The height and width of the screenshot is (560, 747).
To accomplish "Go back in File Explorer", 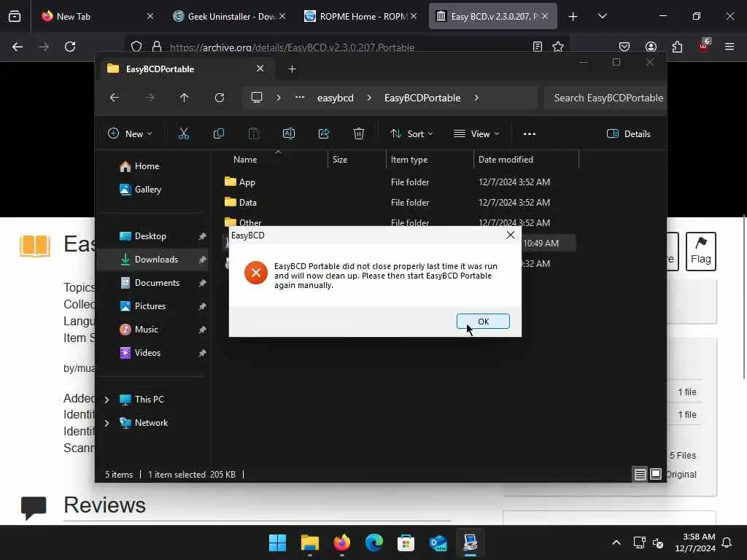I will pyautogui.click(x=115, y=98).
